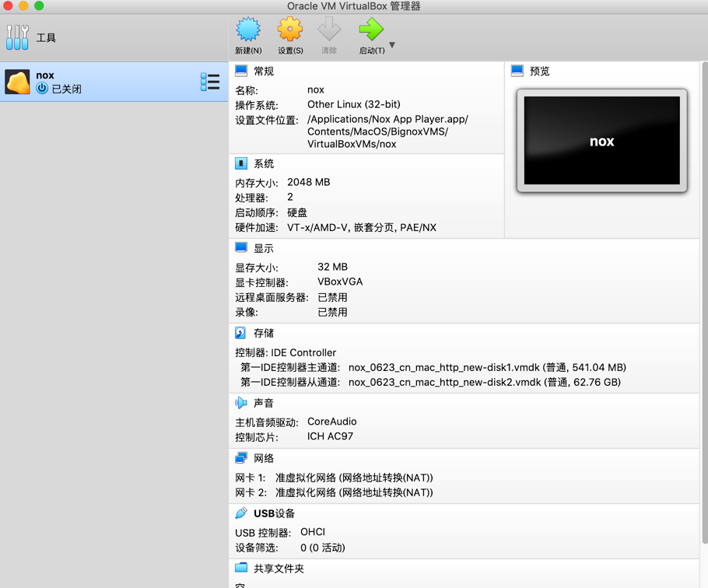Viewport: 708px width, 588px height.
Task: Click the 已关闭 status text
Action: tap(66, 89)
